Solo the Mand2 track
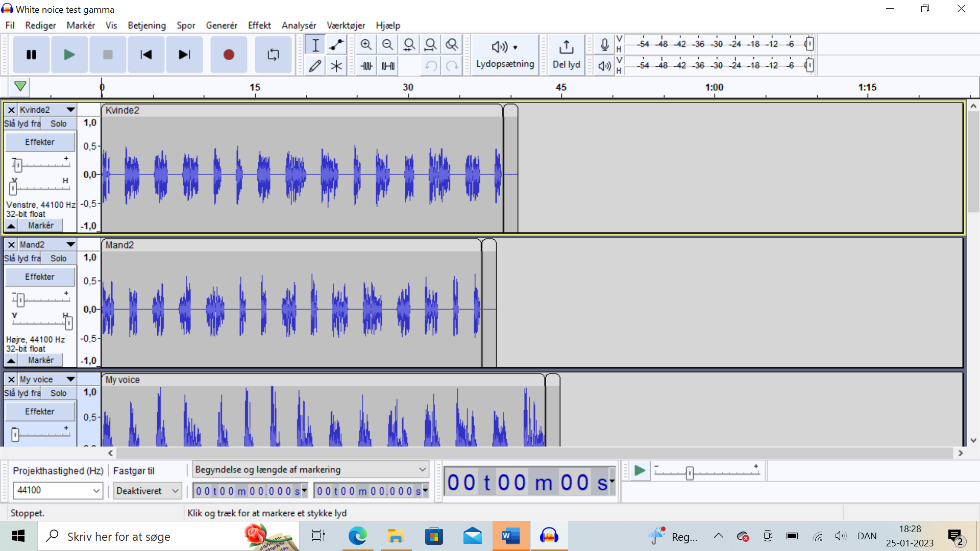The width and height of the screenshot is (980, 551). pyautogui.click(x=59, y=258)
